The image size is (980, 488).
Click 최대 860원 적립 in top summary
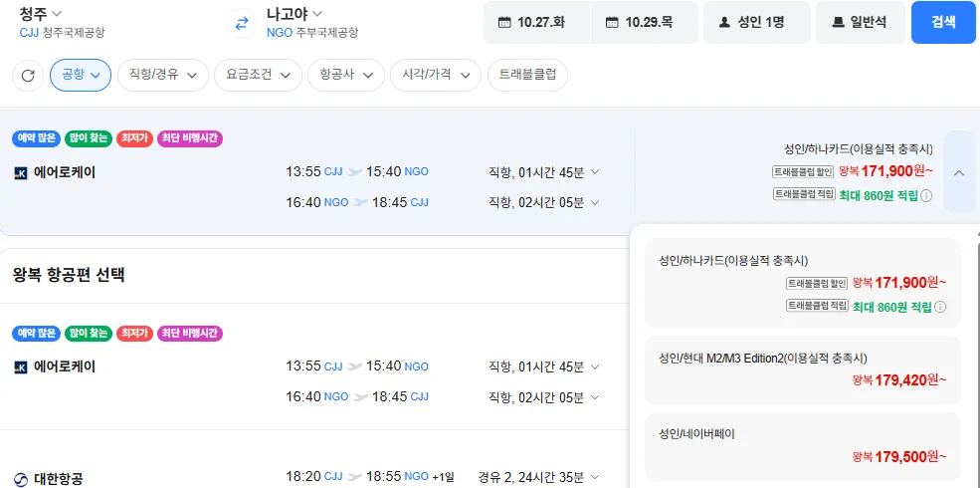[x=879, y=196]
